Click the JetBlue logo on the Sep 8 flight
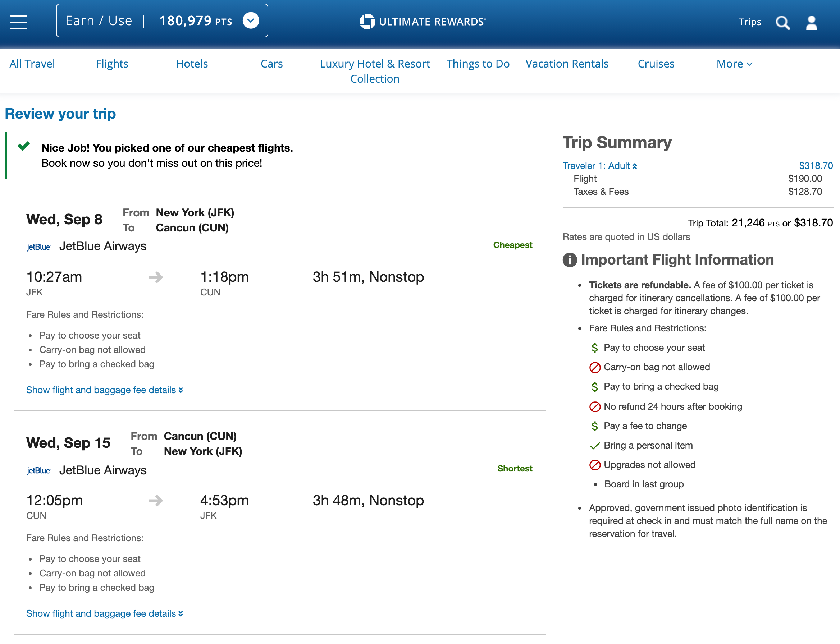 [38, 247]
